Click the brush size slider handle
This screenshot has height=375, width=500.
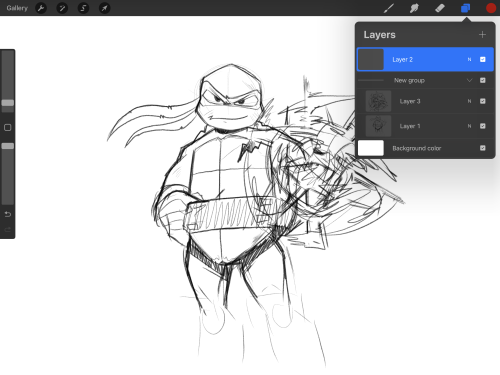[x=8, y=103]
